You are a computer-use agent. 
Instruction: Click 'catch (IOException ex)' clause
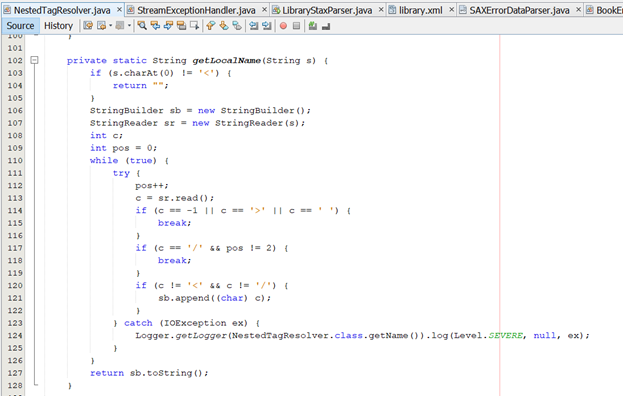pyautogui.click(x=186, y=323)
